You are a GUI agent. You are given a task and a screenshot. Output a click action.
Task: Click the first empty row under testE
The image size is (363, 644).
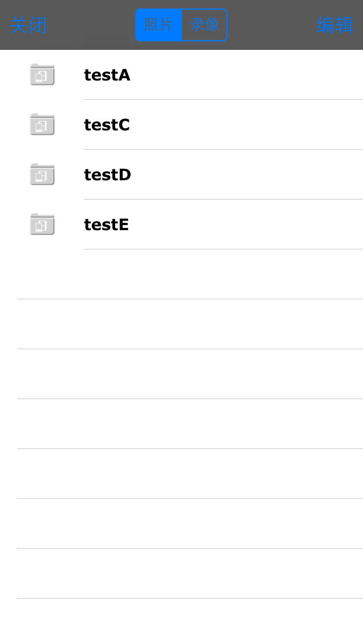coord(181,274)
